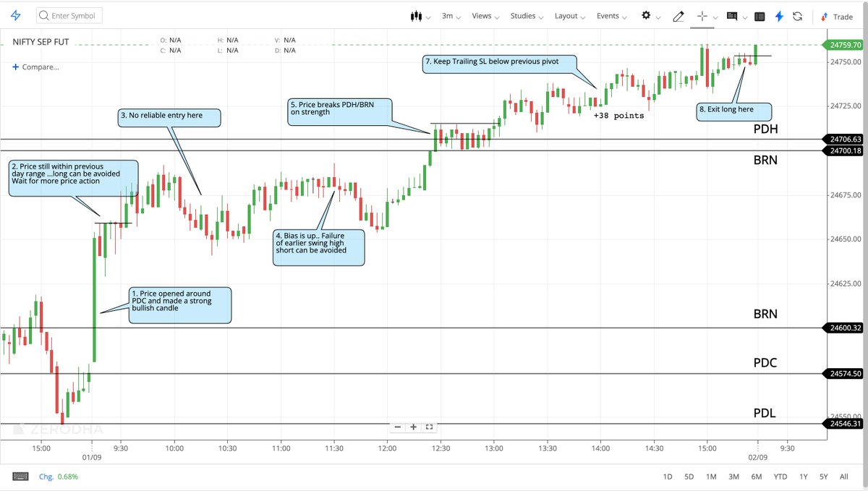Viewport: 868px width, 491px height.
Task: Zoom in with the plus chart button
Action: (x=413, y=427)
